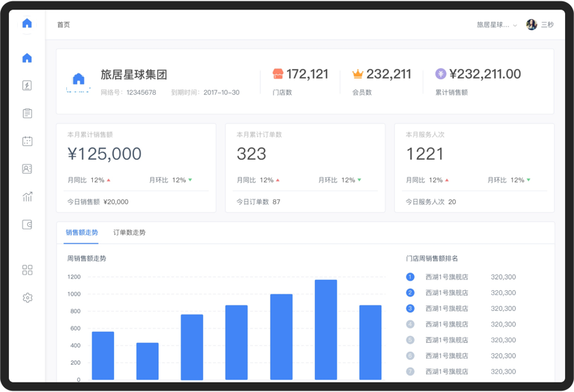Click the first bar in weekly sales chart
574x392 pixels.
(103, 356)
